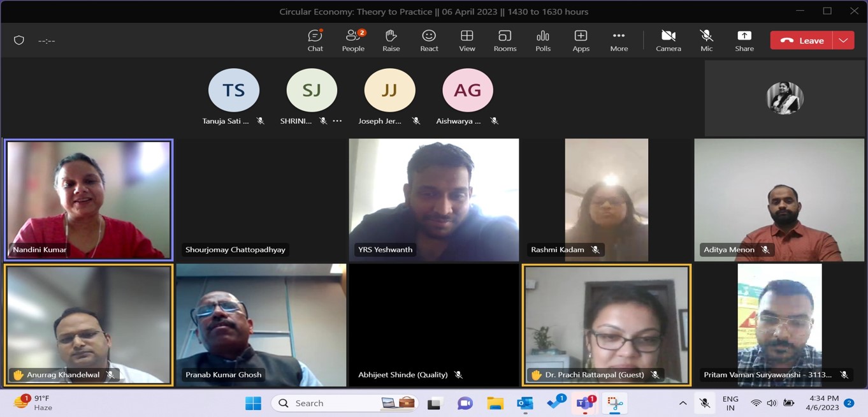Click the shield security icon
The width and height of the screenshot is (868, 417).
(19, 40)
